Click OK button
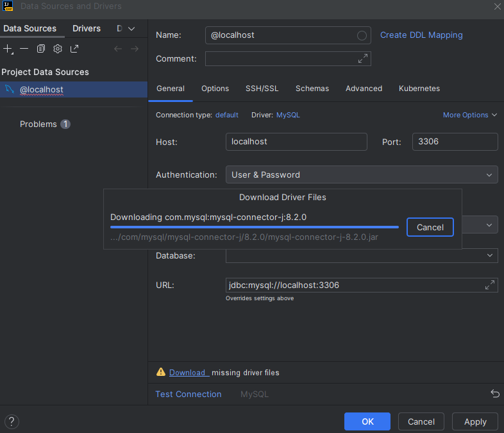The height and width of the screenshot is (433, 504). (367, 421)
